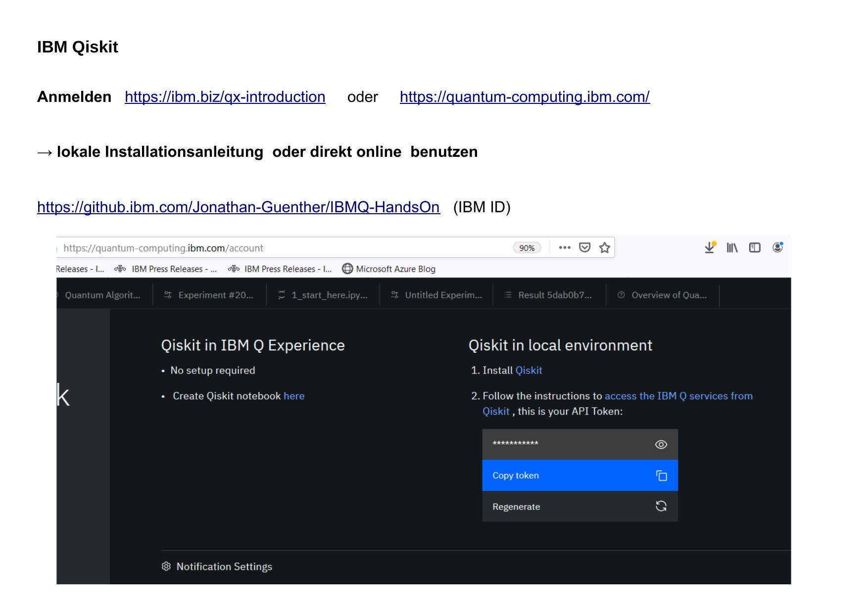The image size is (868, 614).
Task: Reveal the API token with eye icon
Action: tap(661, 445)
